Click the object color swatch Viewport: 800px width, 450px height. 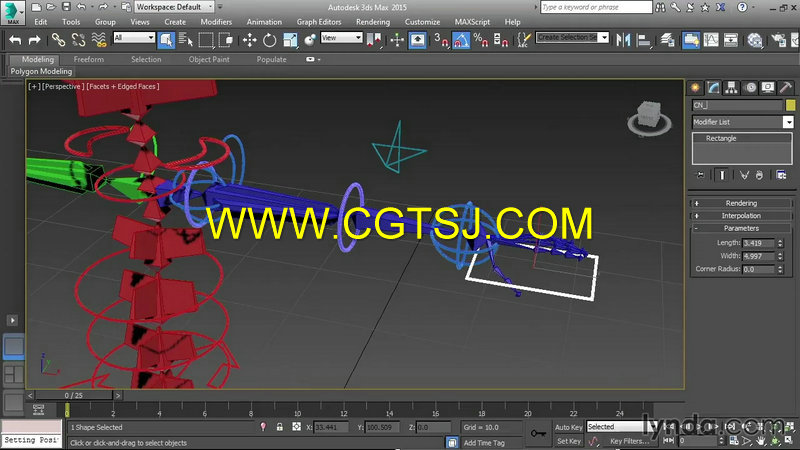[790, 105]
